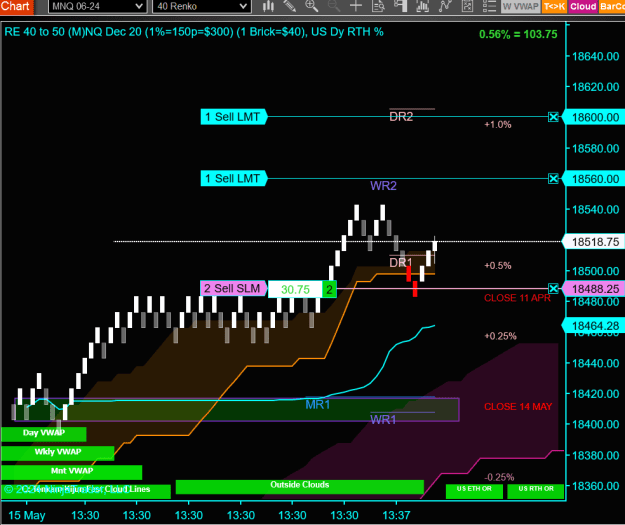Select the 1 Sell LMT label above WR2
The height and width of the screenshot is (525, 625).
(233, 178)
